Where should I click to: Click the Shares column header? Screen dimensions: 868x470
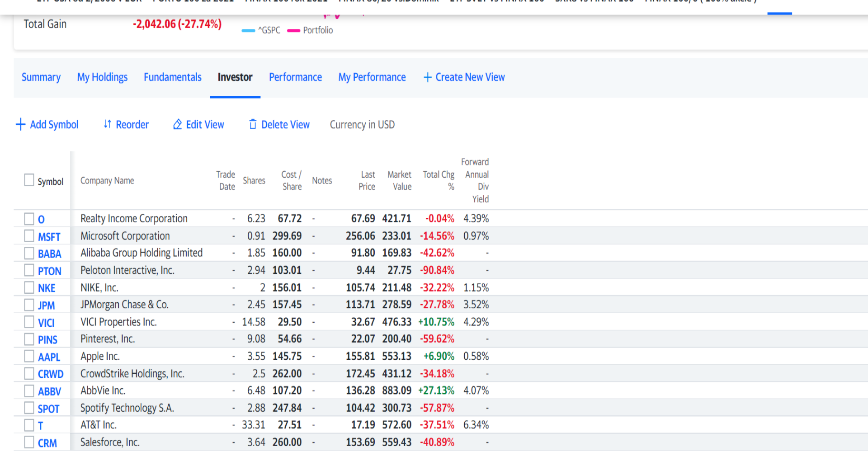254,180
